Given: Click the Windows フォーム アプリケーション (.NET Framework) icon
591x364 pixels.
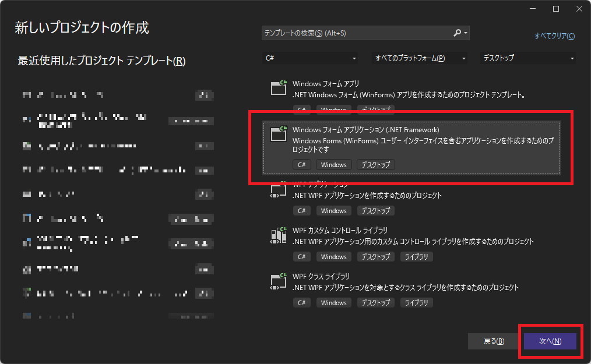Looking at the screenshot, I should click(x=279, y=134).
